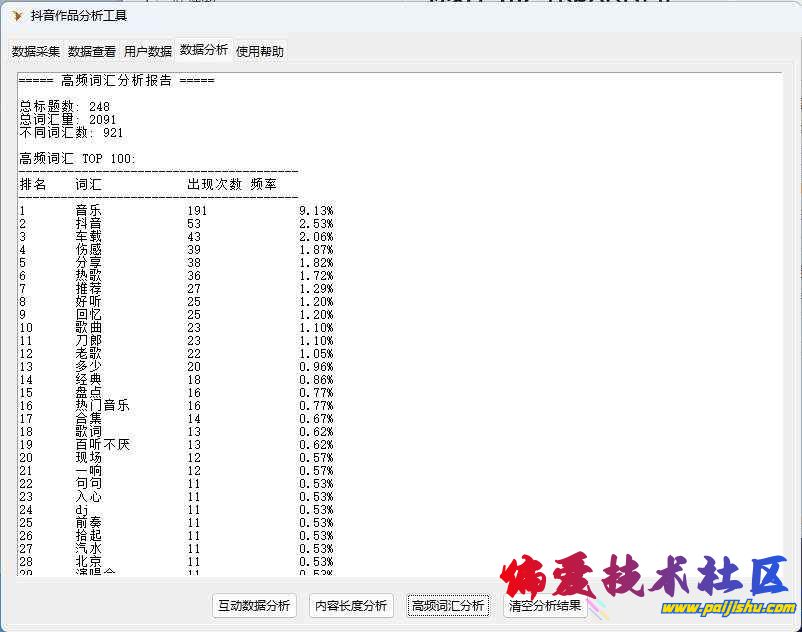This screenshot has width=802, height=632.
Task: Run 互动数据分析 button
Action: coord(255,606)
